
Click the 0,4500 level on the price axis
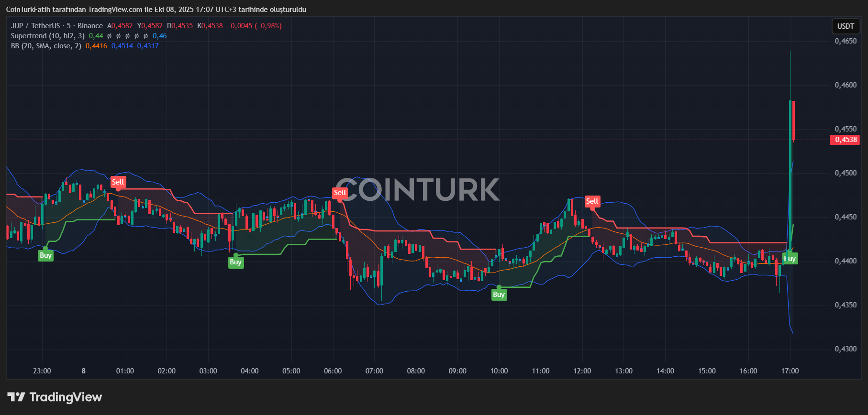click(x=846, y=173)
